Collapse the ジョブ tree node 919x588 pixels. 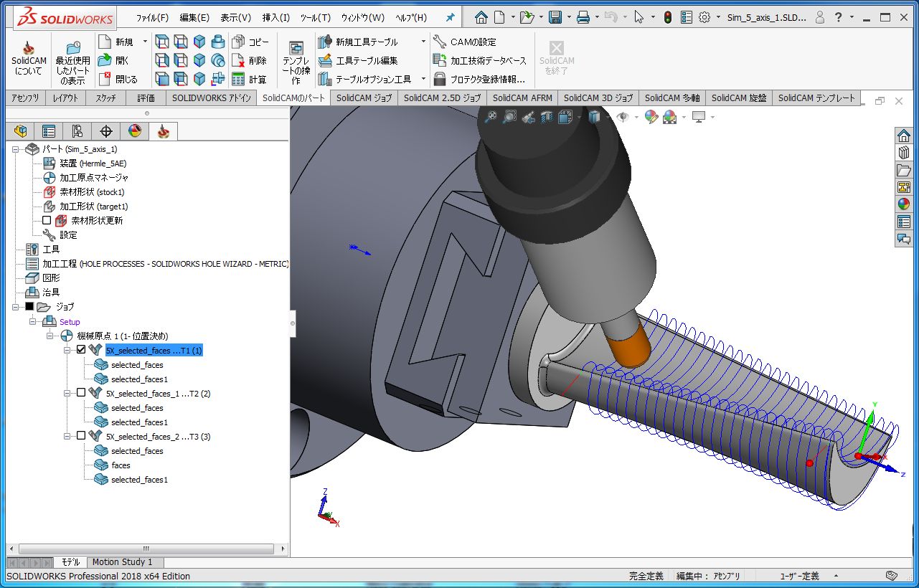point(16,306)
